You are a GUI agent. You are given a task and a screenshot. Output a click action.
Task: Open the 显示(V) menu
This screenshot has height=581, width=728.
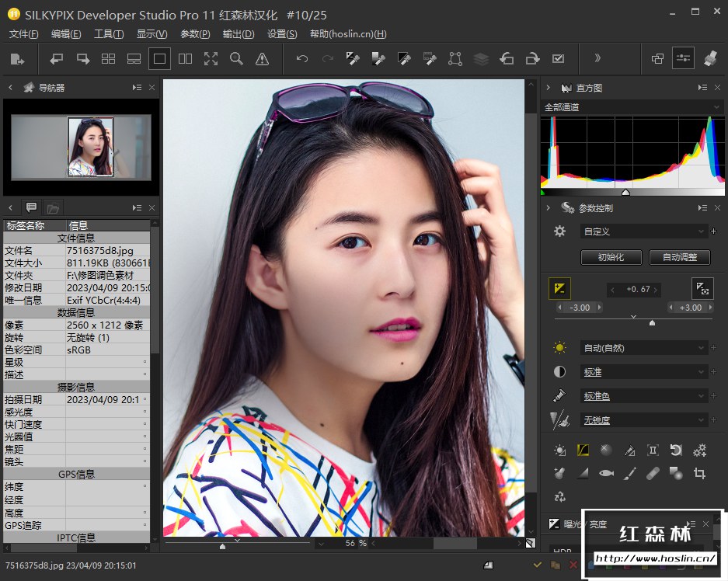[151, 33]
